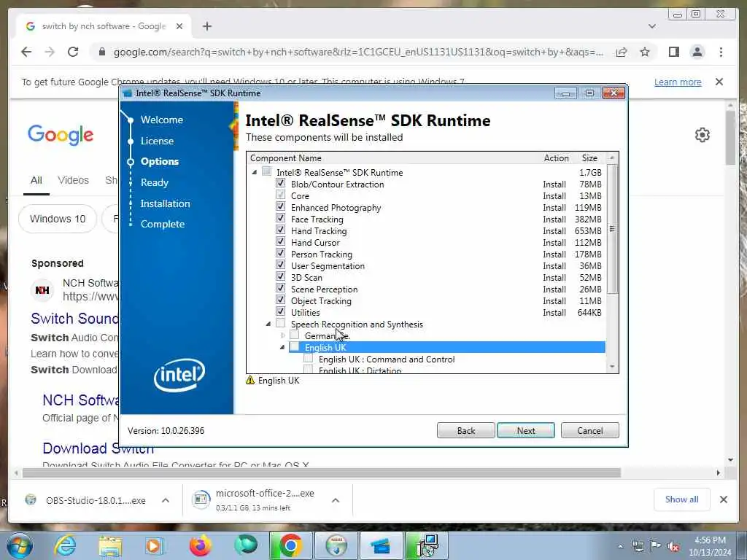747x560 pixels.
Task: Bookmark this page with the star icon
Action: point(645,52)
